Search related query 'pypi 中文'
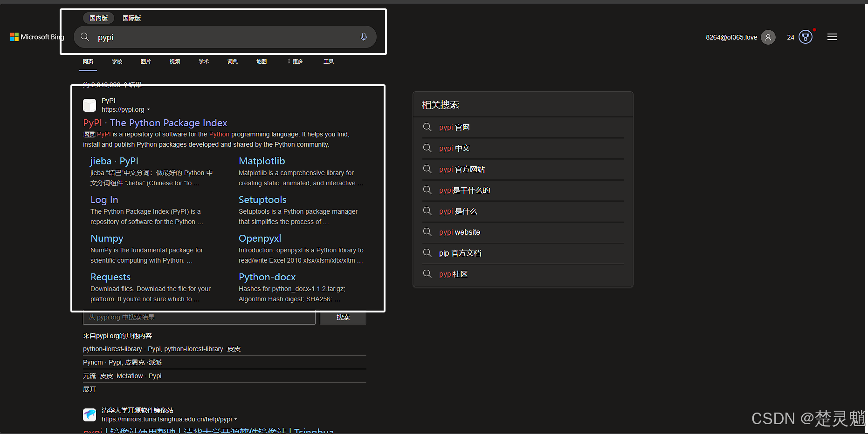 pos(455,148)
